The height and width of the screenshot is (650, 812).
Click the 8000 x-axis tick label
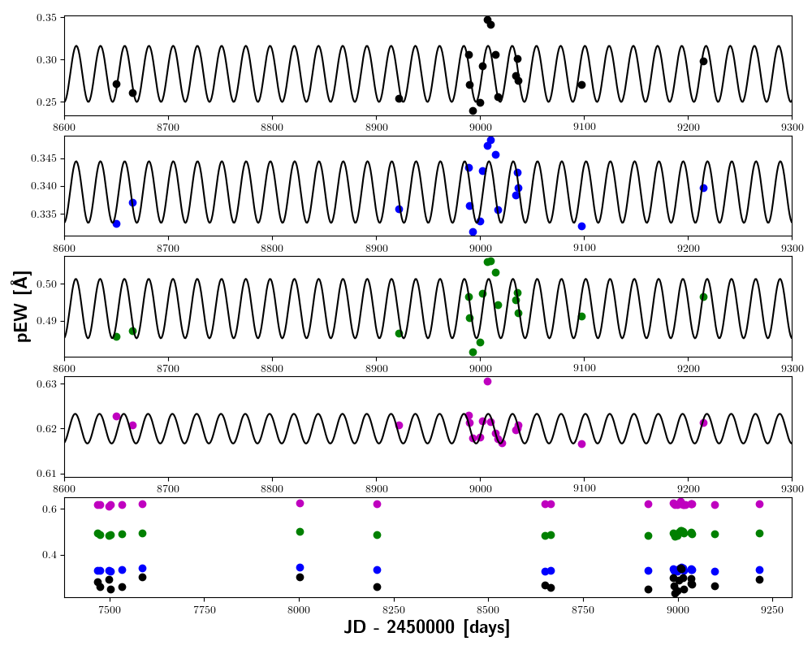299,610
